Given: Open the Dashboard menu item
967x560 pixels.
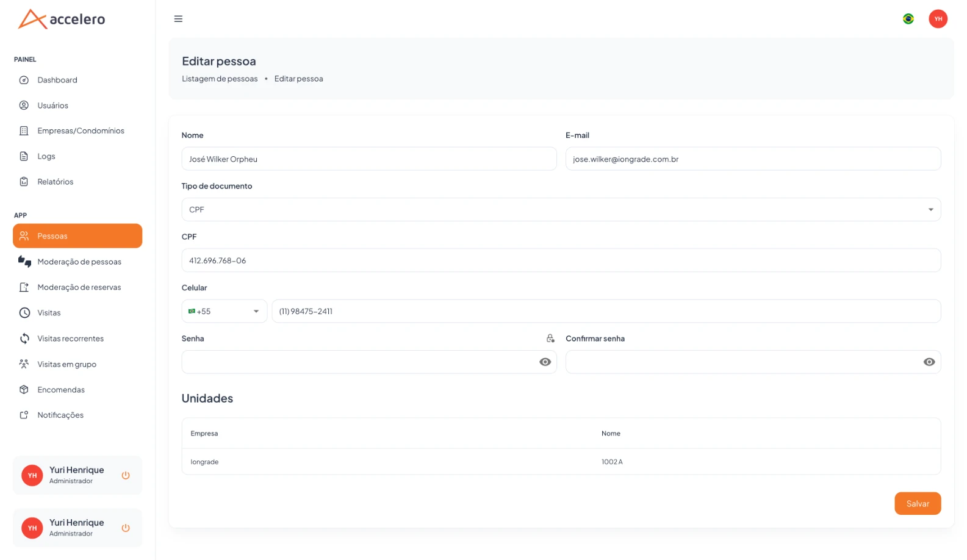Looking at the screenshot, I should (77, 80).
